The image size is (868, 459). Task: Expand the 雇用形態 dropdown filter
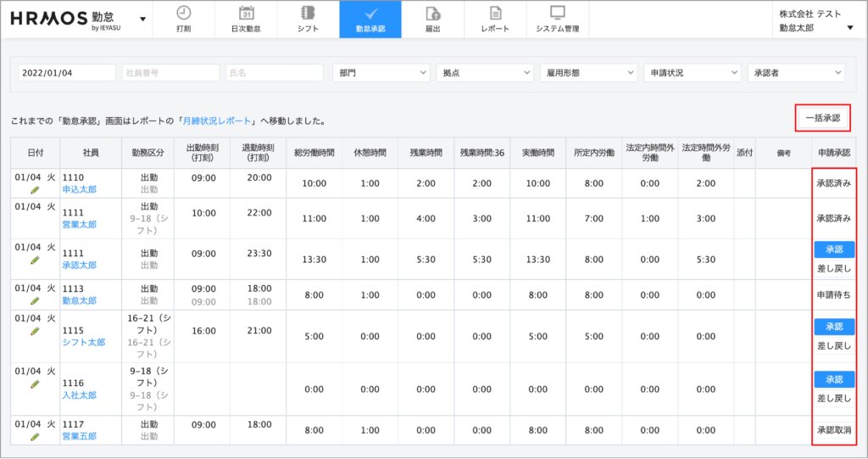589,73
